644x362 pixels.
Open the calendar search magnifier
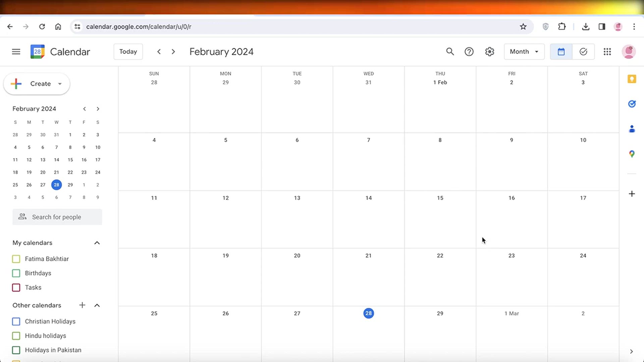click(450, 52)
